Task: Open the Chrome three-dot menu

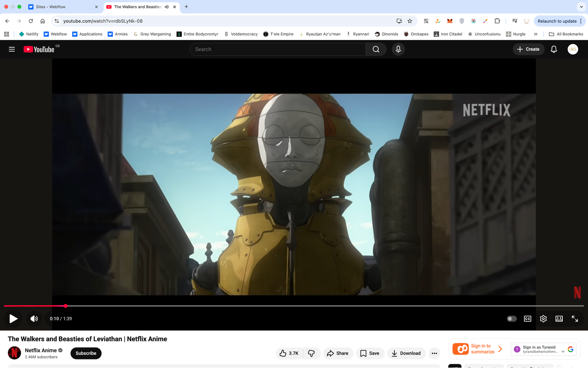Action: click(x=581, y=21)
